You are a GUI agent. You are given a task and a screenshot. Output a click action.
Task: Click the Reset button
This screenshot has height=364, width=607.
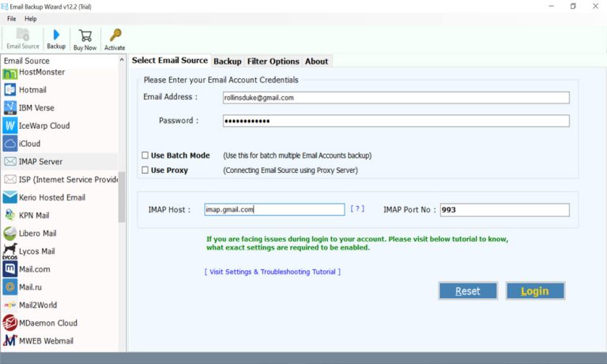click(x=468, y=291)
